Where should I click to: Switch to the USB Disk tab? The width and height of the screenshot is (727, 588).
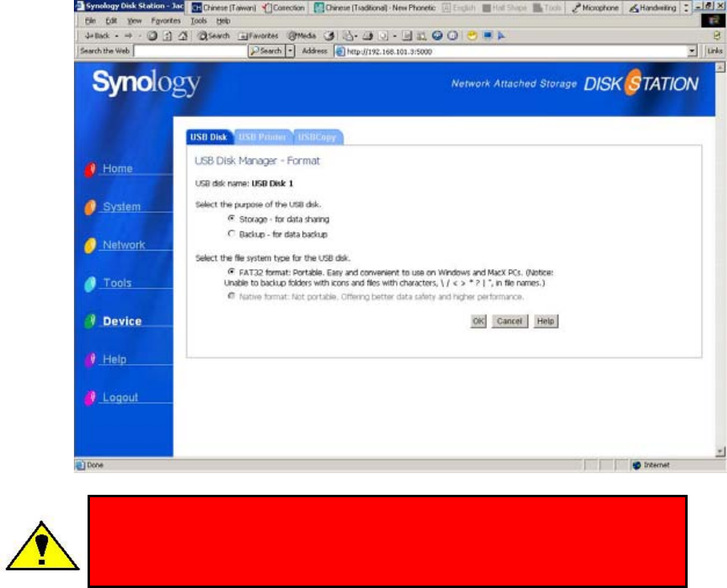tap(209, 137)
